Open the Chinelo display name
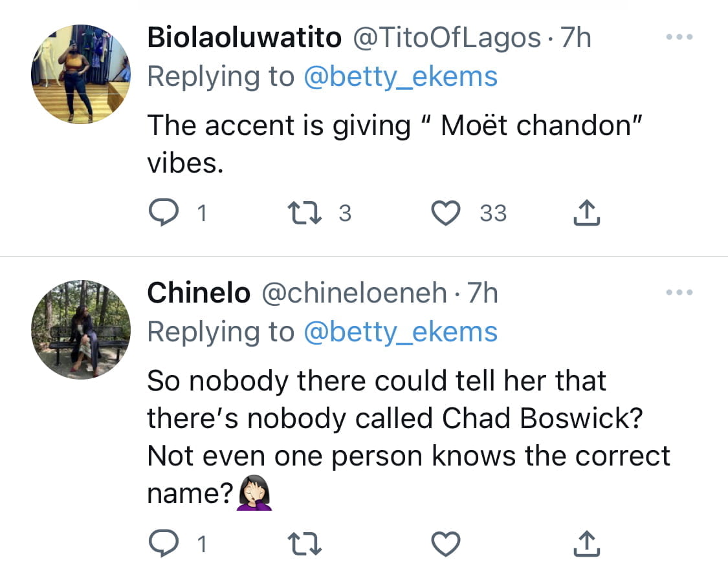728x569 pixels. 199,293
